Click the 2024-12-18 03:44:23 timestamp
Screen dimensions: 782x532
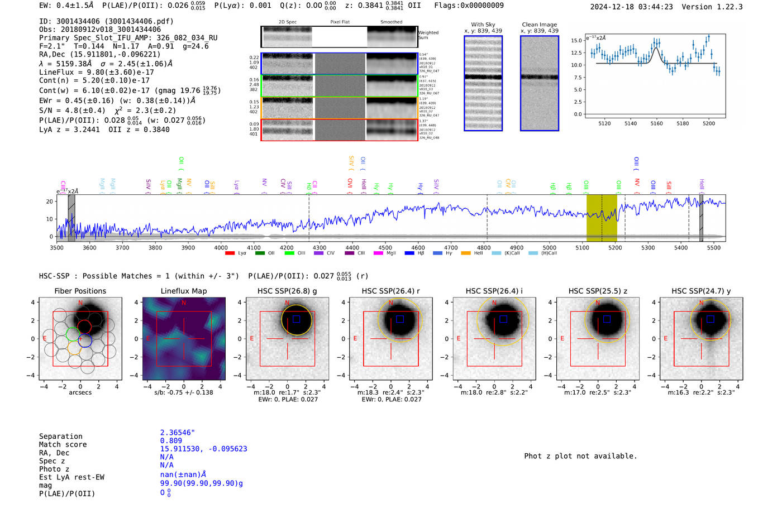click(x=631, y=7)
